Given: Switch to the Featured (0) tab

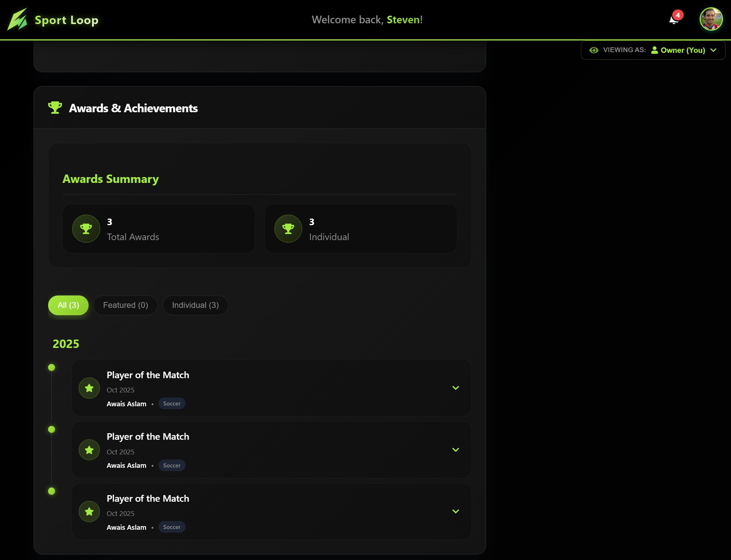Looking at the screenshot, I should coord(125,305).
